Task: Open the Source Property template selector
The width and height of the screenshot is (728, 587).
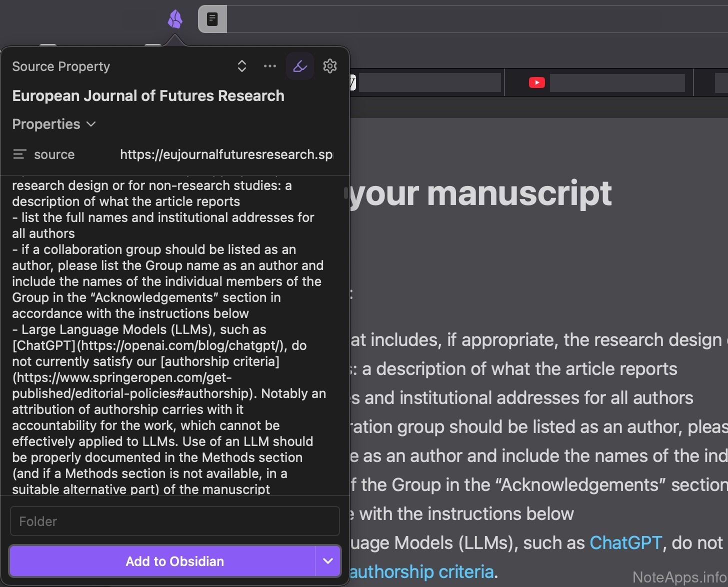Action: click(242, 66)
